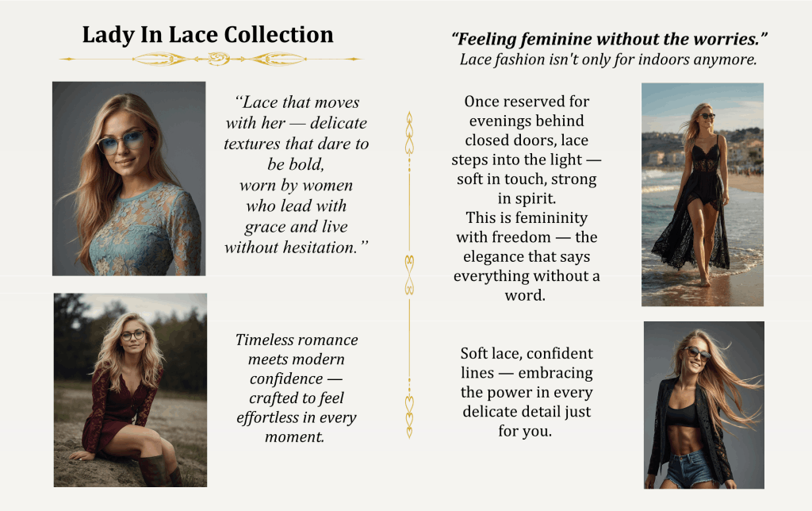Click the blue-tinted glasses in the portrait photo

(x=124, y=143)
